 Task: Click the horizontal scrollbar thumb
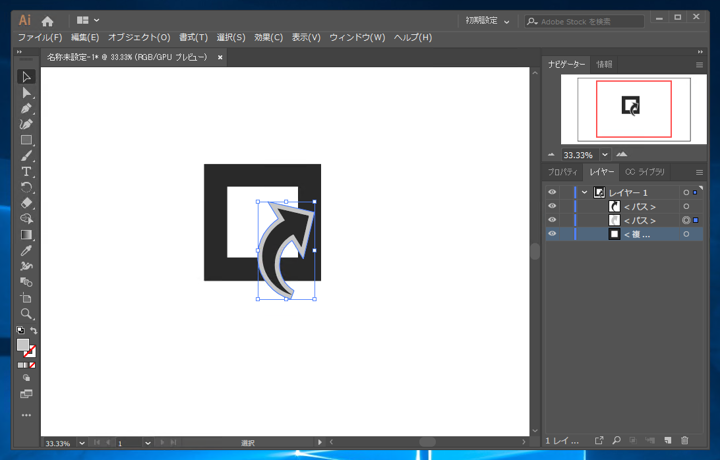[428, 442]
